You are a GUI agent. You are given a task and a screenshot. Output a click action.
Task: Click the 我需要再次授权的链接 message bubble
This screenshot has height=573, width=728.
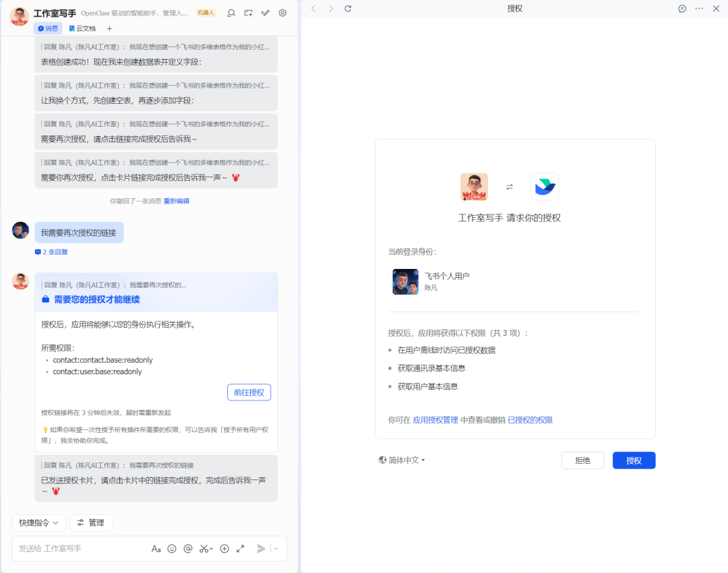pos(79,233)
